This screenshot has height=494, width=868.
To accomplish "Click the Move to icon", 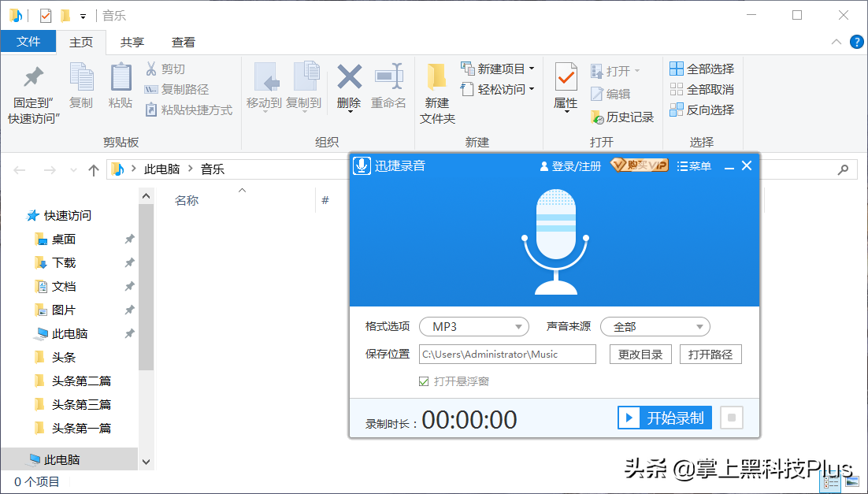I will point(267,77).
